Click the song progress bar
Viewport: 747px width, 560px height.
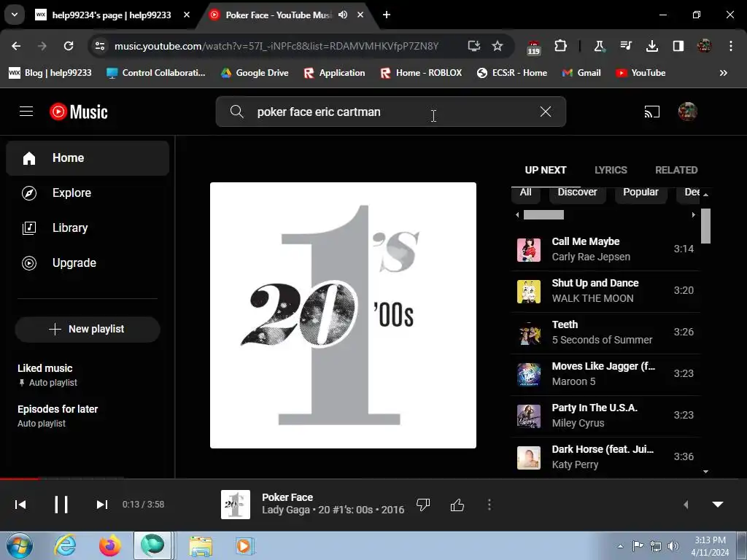point(373,478)
